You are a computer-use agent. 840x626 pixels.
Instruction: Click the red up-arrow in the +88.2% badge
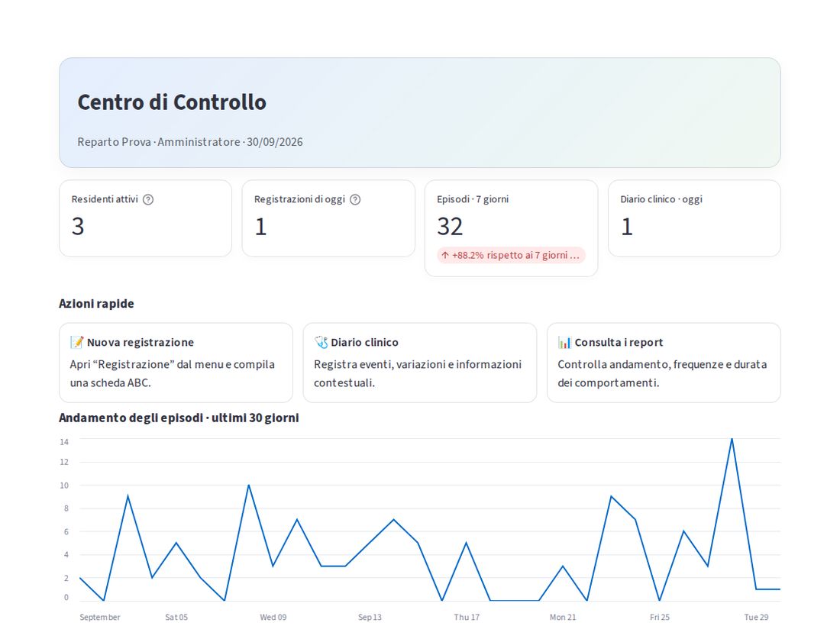coord(445,256)
